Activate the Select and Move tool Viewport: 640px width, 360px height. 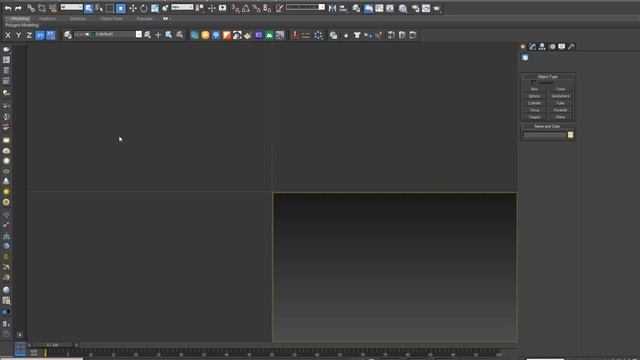133,8
